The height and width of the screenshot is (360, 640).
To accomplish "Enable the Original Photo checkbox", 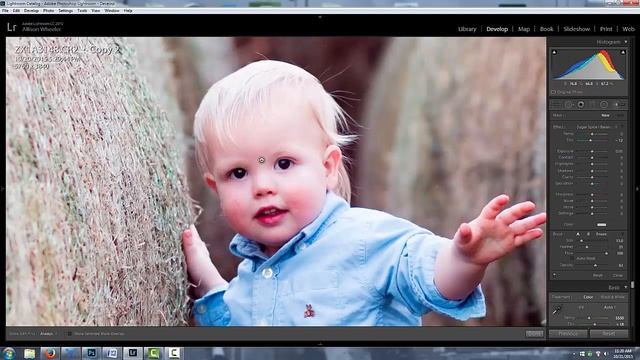I will tap(553, 92).
